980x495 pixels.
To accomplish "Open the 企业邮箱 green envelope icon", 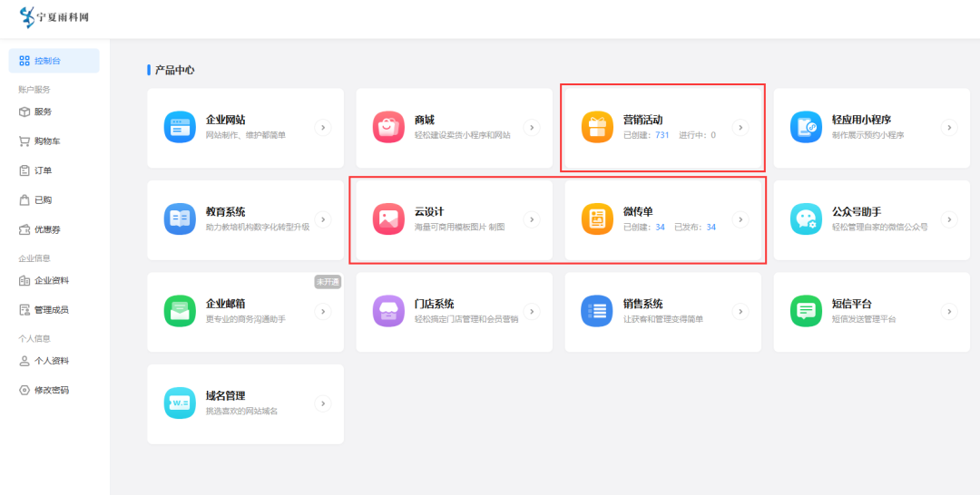I will point(180,311).
